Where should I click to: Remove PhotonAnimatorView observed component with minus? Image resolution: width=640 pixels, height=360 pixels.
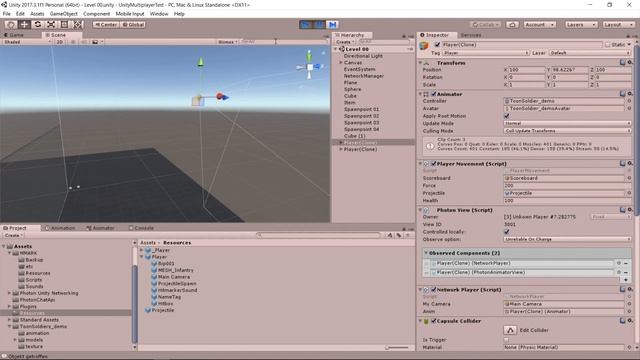tap(626, 272)
